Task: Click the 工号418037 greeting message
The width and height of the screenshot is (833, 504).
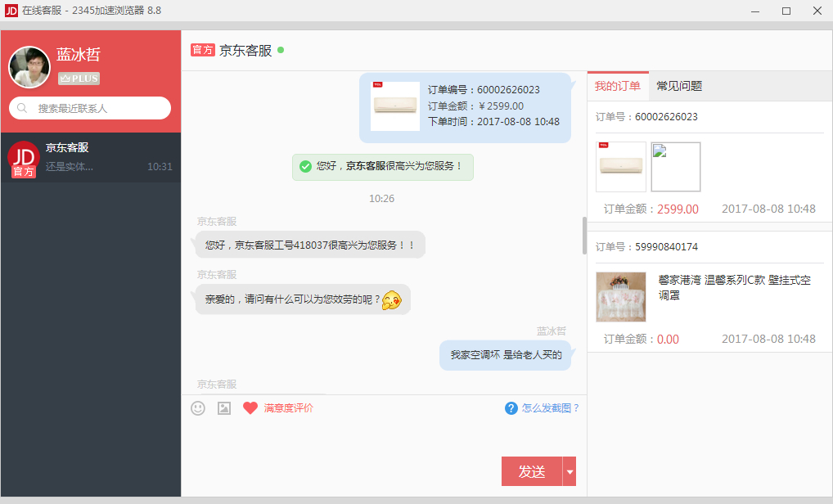Action: click(310, 245)
